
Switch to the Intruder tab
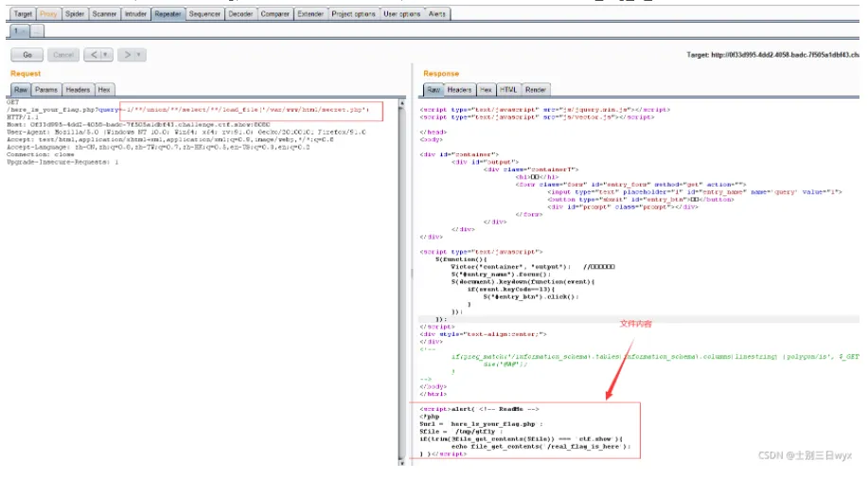pos(135,14)
